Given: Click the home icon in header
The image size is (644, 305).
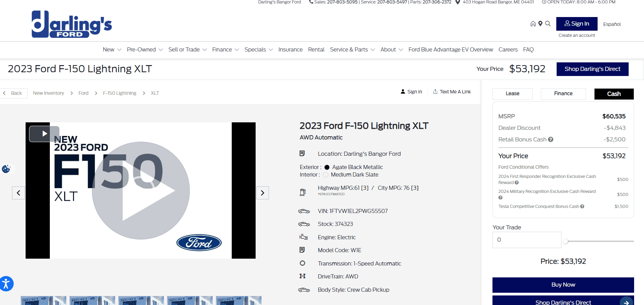Looking at the screenshot, I should [x=533, y=24].
